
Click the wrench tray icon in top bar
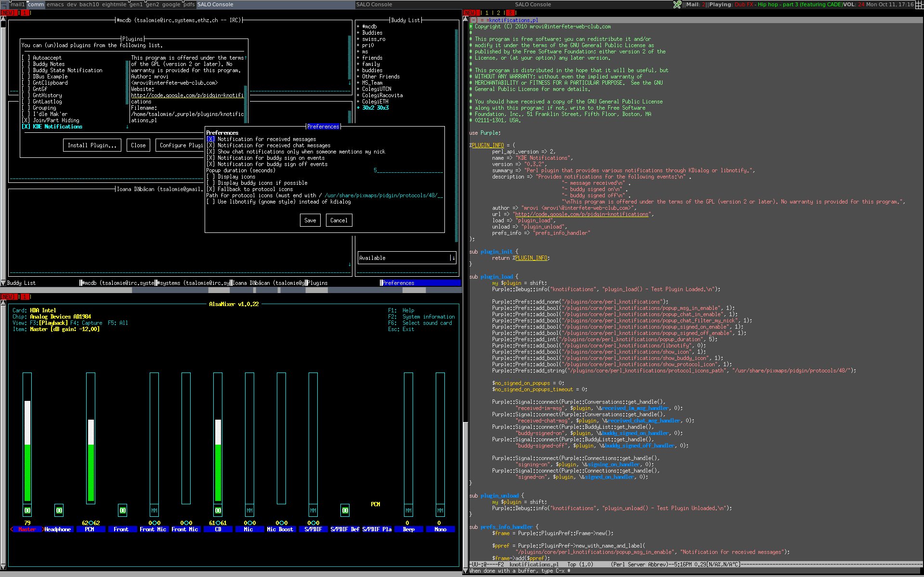[x=677, y=4]
